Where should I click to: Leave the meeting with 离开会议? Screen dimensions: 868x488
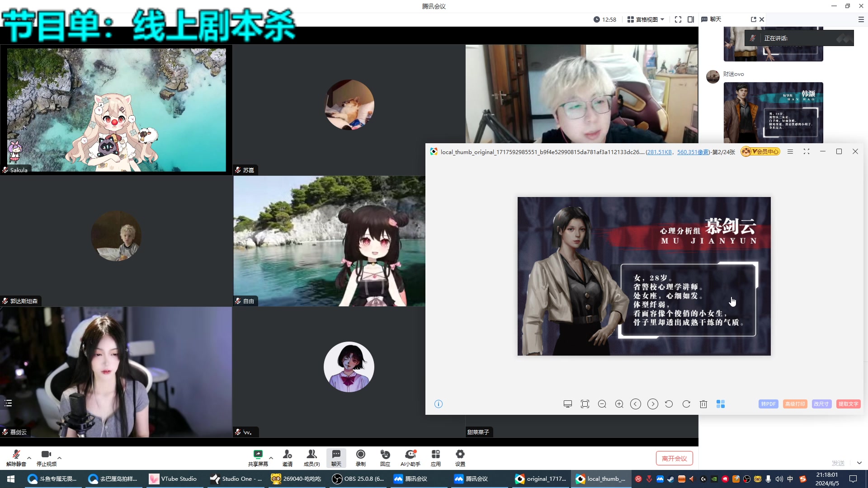point(674,458)
